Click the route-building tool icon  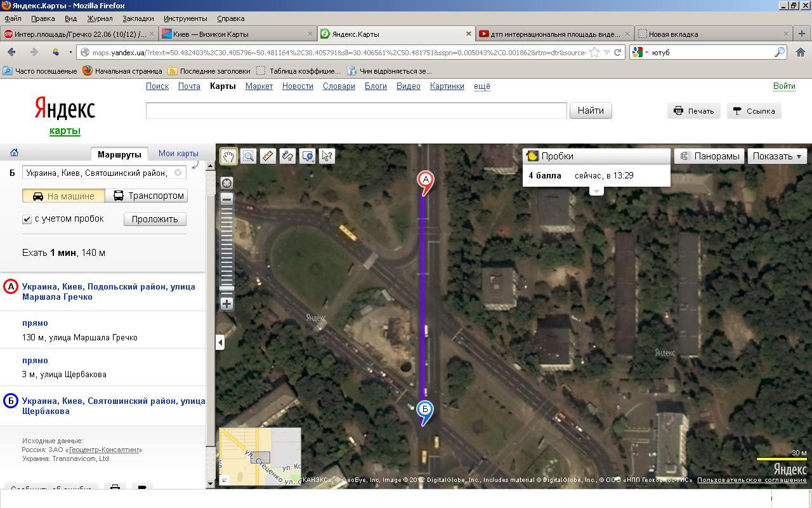[287, 156]
